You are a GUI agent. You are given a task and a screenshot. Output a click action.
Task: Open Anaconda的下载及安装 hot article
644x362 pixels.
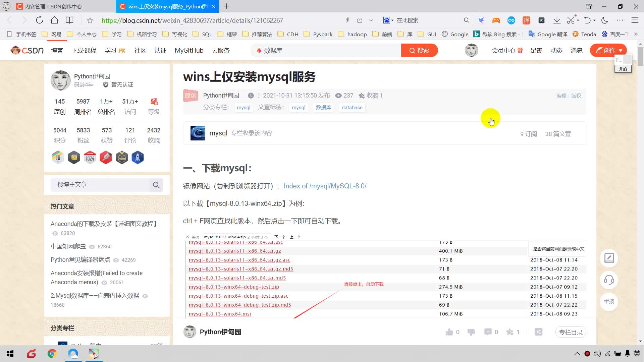[x=105, y=224]
